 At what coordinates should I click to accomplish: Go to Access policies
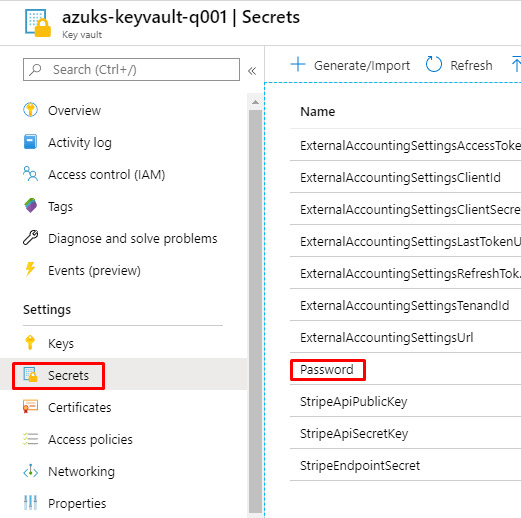pos(90,440)
